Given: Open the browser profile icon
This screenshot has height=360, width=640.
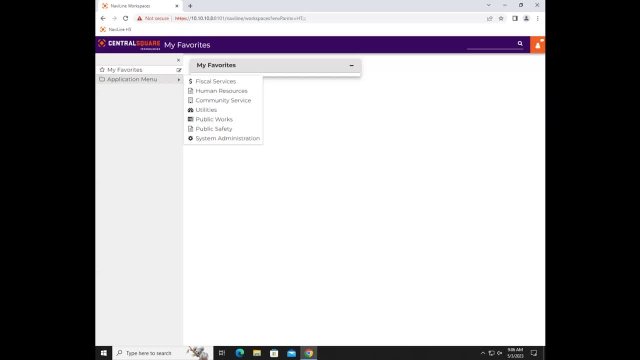Looking at the screenshot, I should coord(526,18).
